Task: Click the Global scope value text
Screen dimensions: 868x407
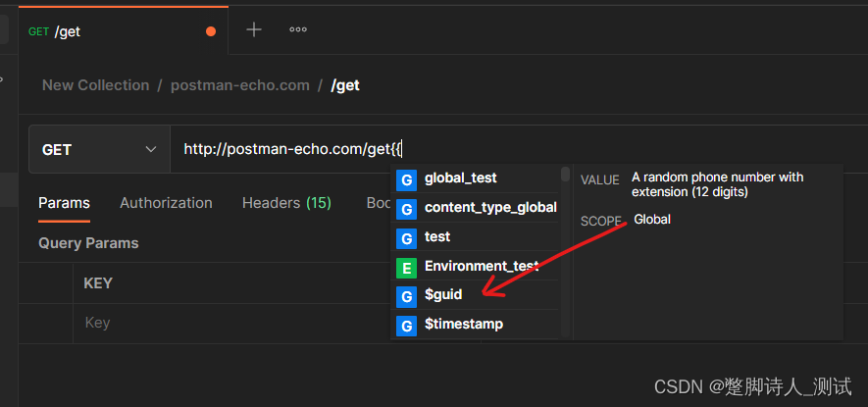Action: (x=652, y=220)
